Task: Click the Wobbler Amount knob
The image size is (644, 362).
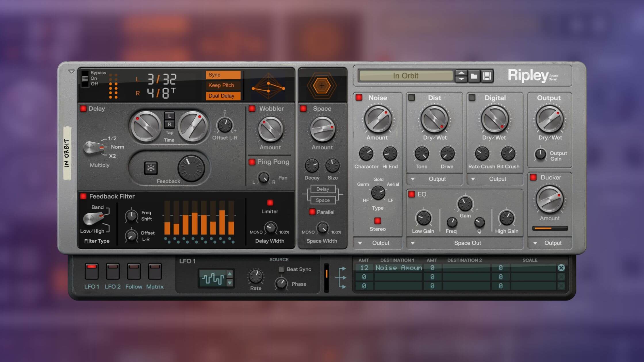Action: (x=270, y=129)
